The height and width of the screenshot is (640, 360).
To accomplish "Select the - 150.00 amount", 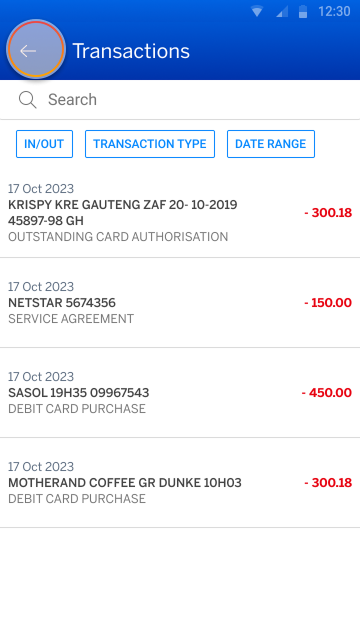I will (328, 303).
